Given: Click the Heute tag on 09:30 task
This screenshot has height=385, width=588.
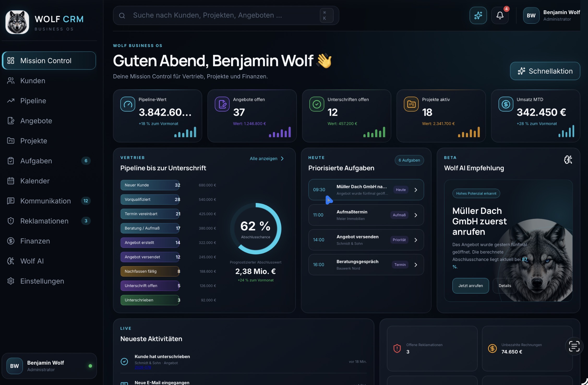Looking at the screenshot, I should [x=401, y=190].
